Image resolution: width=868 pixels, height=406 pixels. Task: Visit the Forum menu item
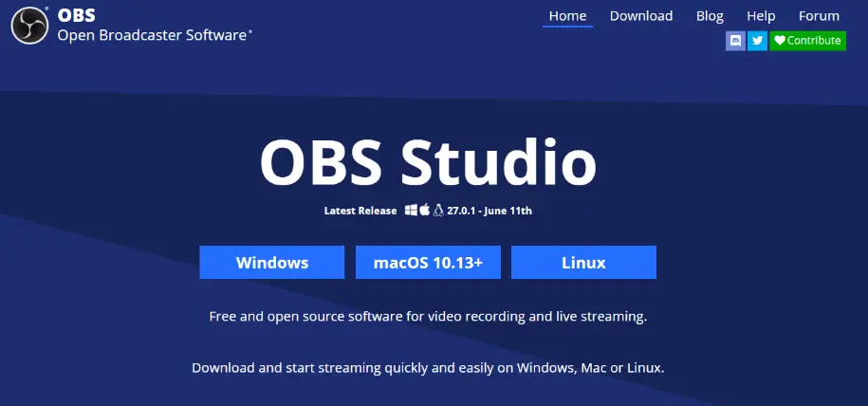click(819, 16)
